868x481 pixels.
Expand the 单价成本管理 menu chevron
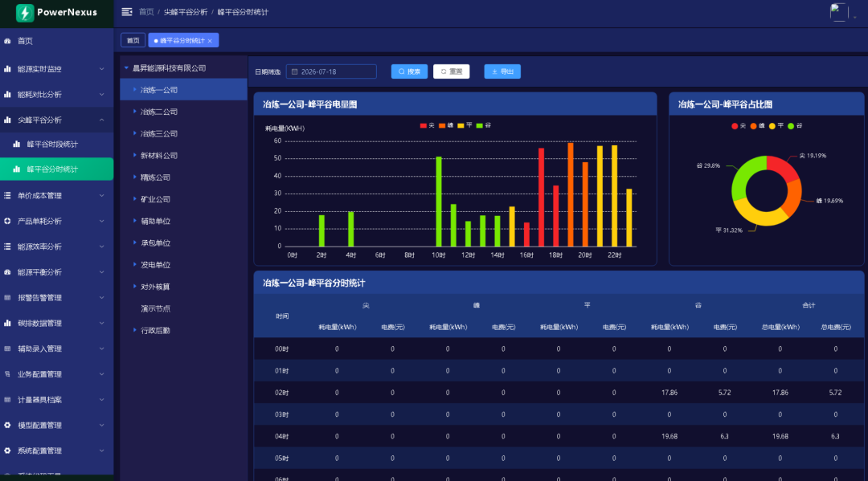[102, 196]
